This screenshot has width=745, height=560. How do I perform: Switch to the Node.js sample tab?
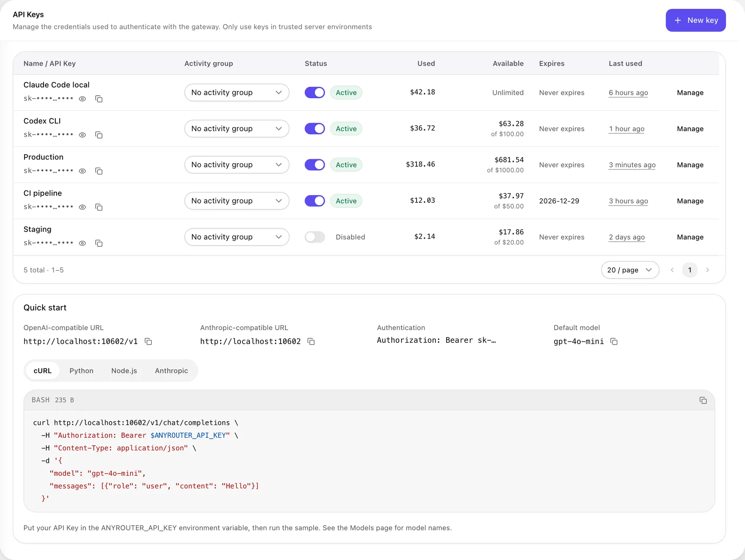[x=124, y=371]
